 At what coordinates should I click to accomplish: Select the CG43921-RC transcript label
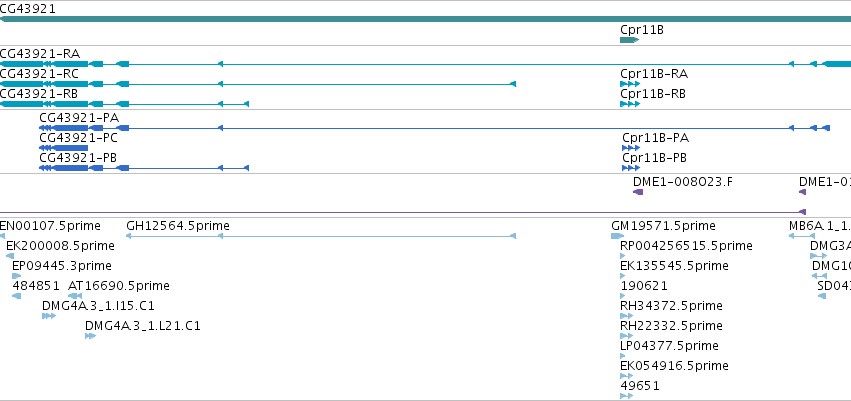[39, 73]
